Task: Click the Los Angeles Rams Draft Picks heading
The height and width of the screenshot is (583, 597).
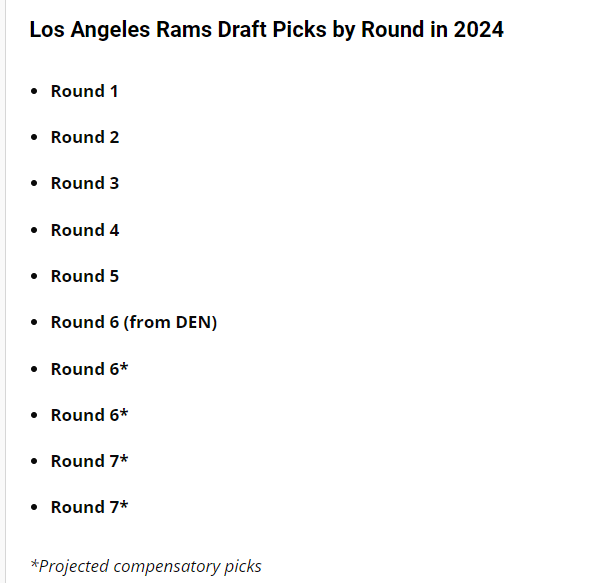Action: point(267,30)
